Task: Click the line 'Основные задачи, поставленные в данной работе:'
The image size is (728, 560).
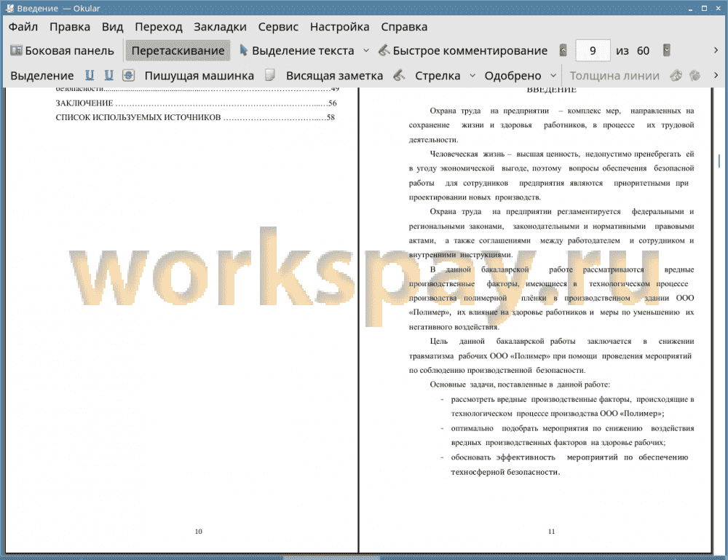Action: pyautogui.click(x=520, y=384)
